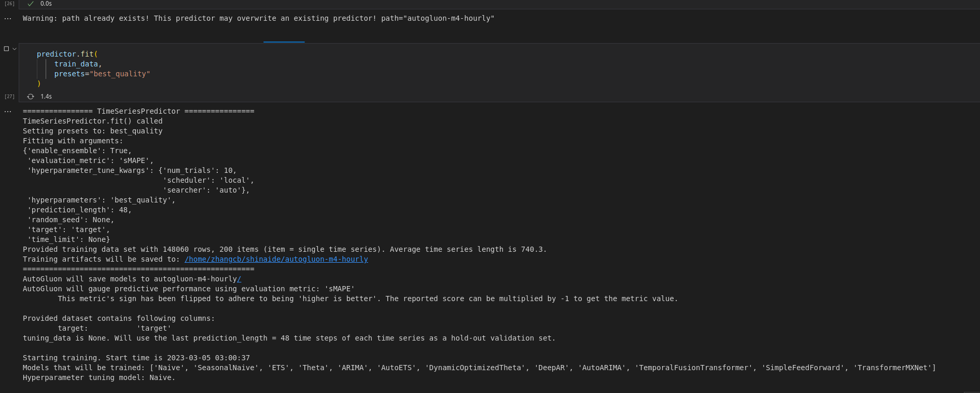
Task: Stop execution of the predictor.fit cell
Action: (6, 49)
